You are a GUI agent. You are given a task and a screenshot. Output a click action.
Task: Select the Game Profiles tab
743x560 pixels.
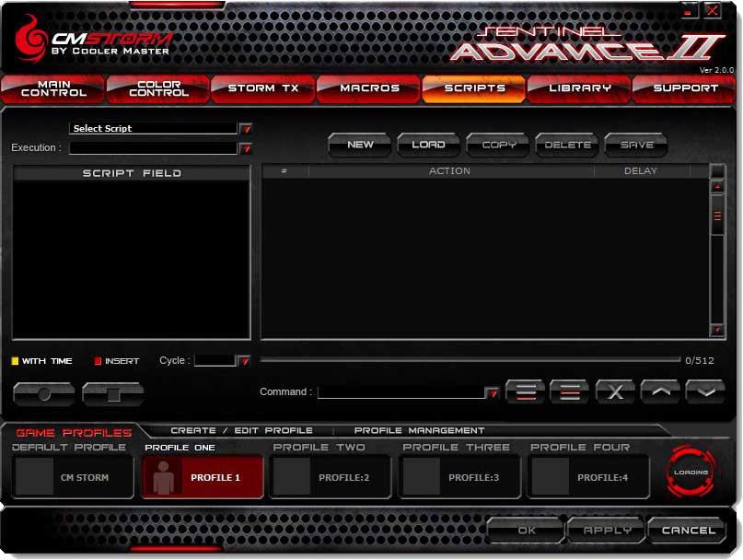74,433
